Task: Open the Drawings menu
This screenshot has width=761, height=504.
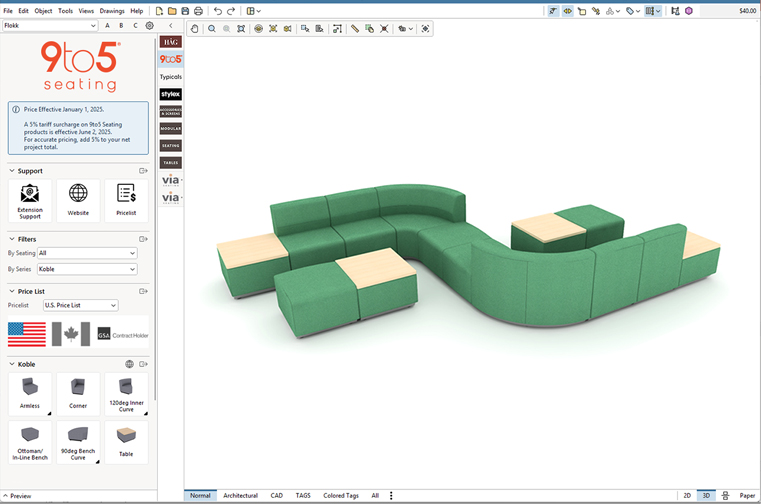Action: pyautogui.click(x=112, y=11)
